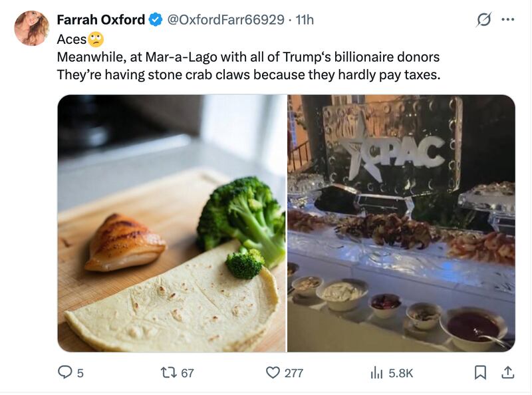Image resolution: width=532 pixels, height=395 pixels.
Task: Bookmark this post by Farrah Oxford
Action: 480,373
